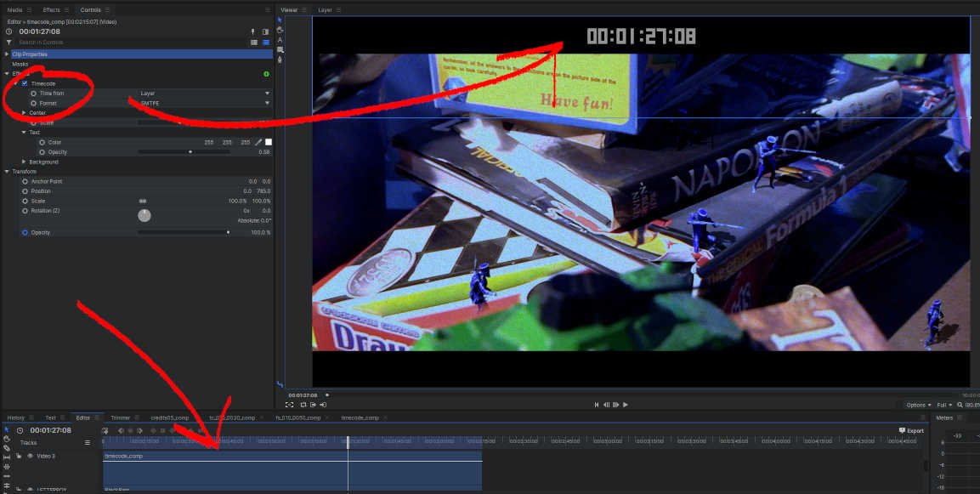980x494 pixels.
Task: Click the Export button
Action: coord(911,431)
